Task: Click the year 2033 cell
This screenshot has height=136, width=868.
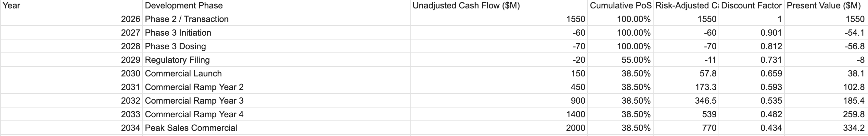Action: [71, 114]
